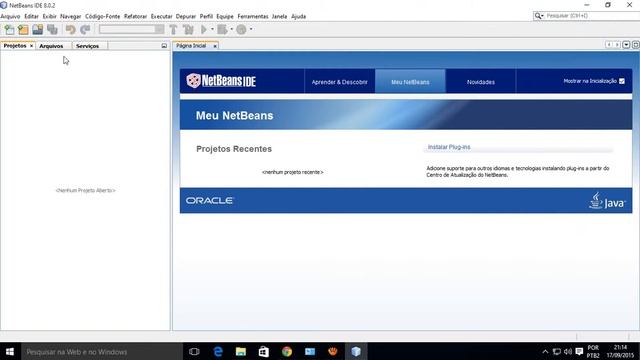Open the Ferramentas menu
Viewport: 640px width, 360px height.
(253, 16)
